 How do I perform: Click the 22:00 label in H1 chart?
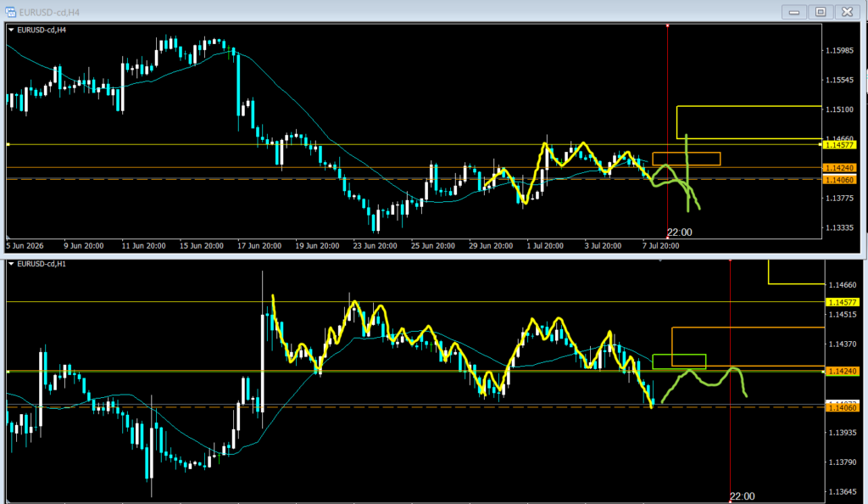(x=742, y=496)
